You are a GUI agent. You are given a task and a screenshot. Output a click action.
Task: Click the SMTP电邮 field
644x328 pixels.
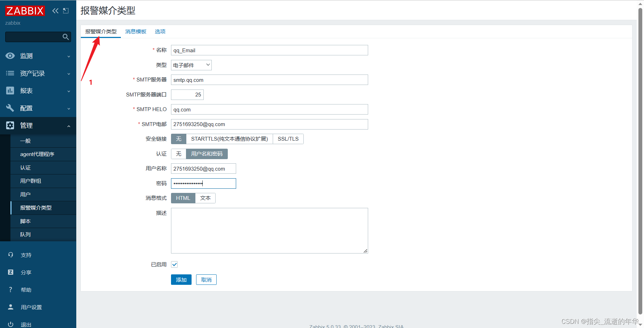(x=270, y=124)
